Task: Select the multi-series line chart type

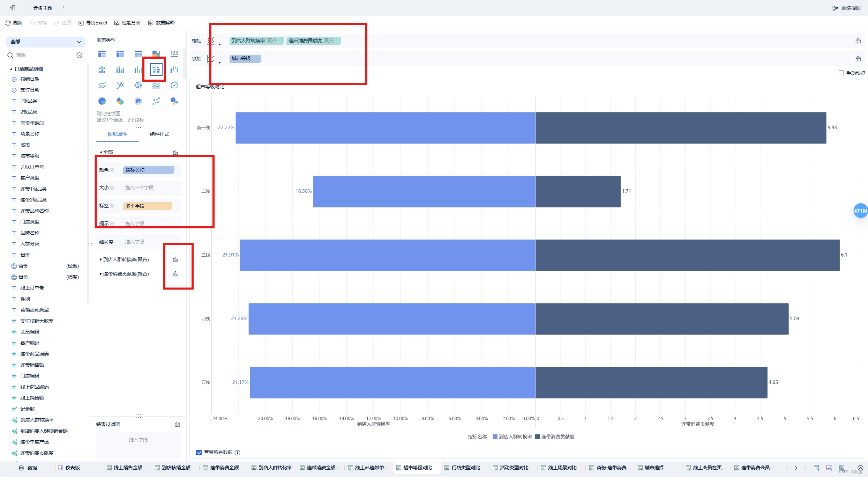Action: (x=120, y=86)
